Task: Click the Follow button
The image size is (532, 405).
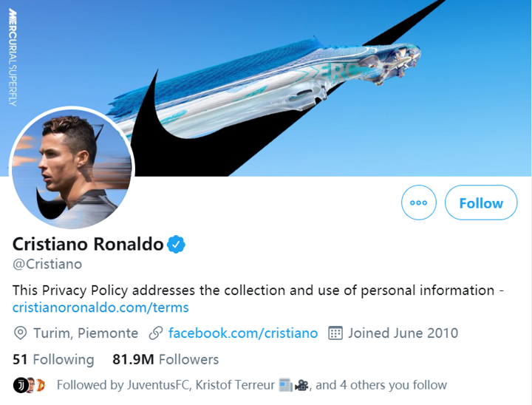Action: tap(481, 202)
